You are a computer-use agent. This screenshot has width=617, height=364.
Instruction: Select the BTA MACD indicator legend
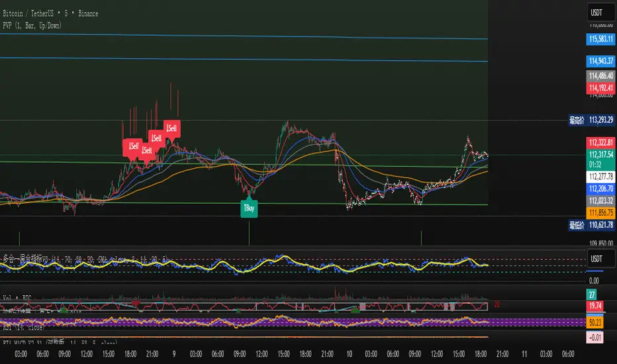point(60,343)
